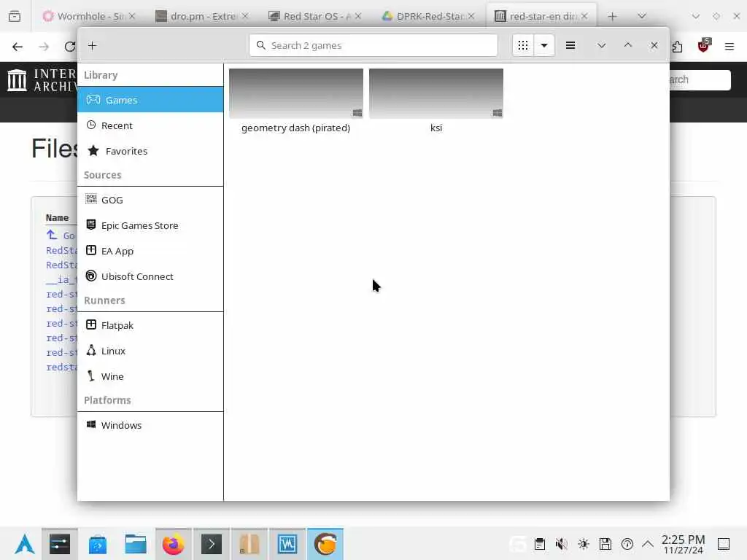
Task: Open VMware Workstation from the taskbar
Action: [x=287, y=544]
